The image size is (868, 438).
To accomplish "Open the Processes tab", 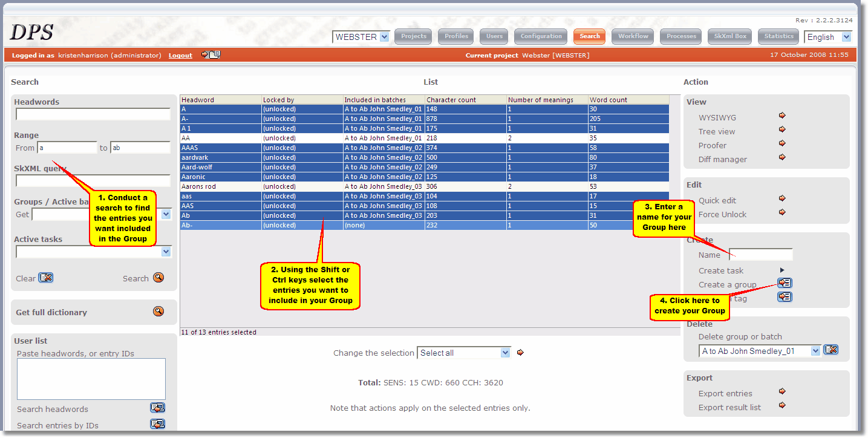I will (x=681, y=36).
